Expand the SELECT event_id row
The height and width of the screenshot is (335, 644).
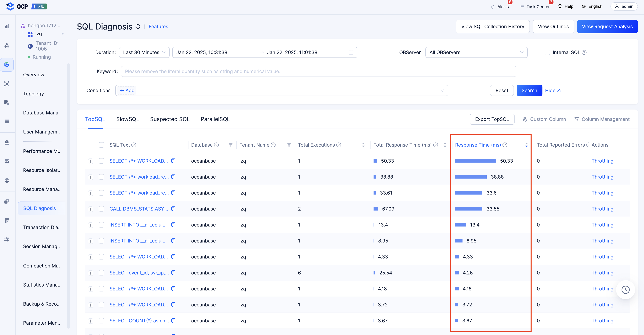91,273
